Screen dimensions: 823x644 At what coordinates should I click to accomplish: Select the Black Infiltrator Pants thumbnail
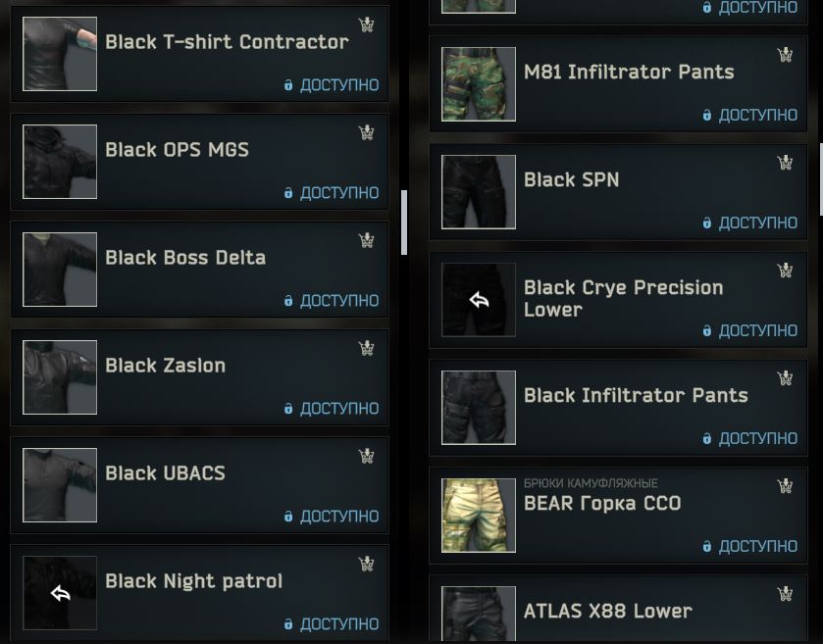point(479,408)
